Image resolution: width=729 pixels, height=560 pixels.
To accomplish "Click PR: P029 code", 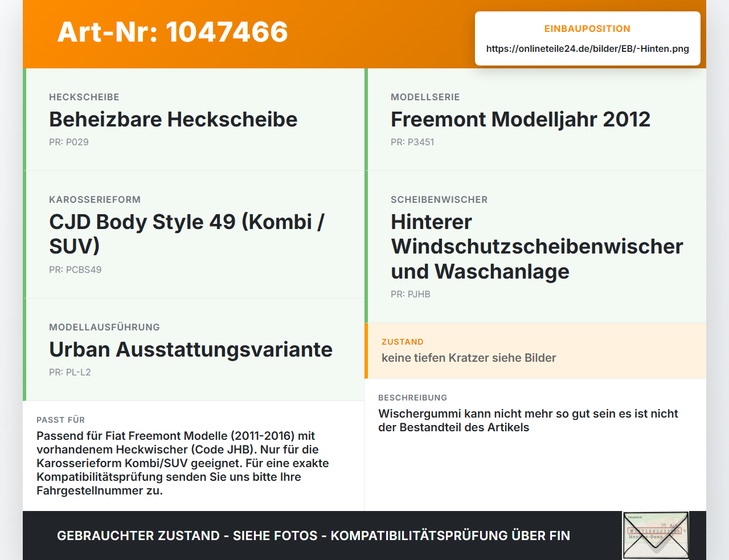I will (x=69, y=142).
